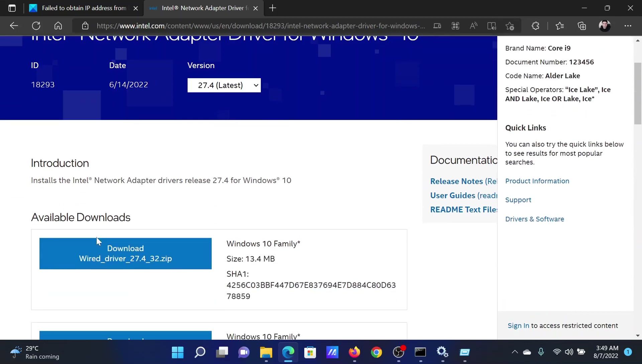Open Support quick link

[x=518, y=200]
